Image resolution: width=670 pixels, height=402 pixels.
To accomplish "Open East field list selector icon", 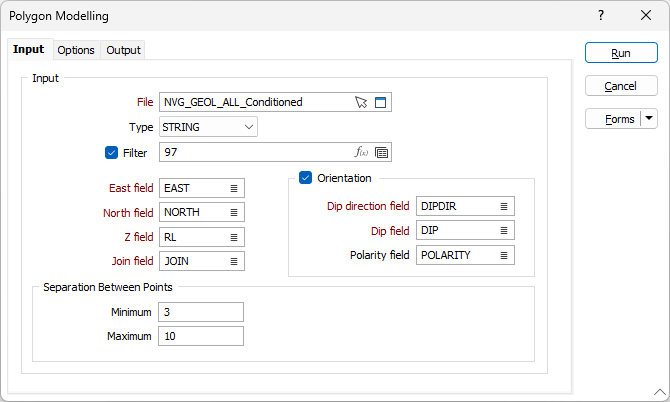I will [x=234, y=188].
